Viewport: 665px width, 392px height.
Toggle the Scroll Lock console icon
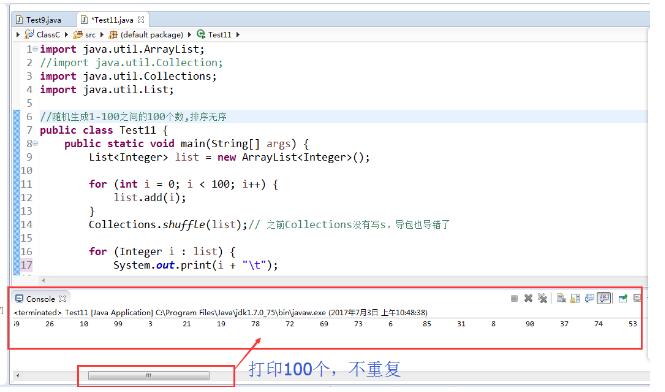pos(575,299)
